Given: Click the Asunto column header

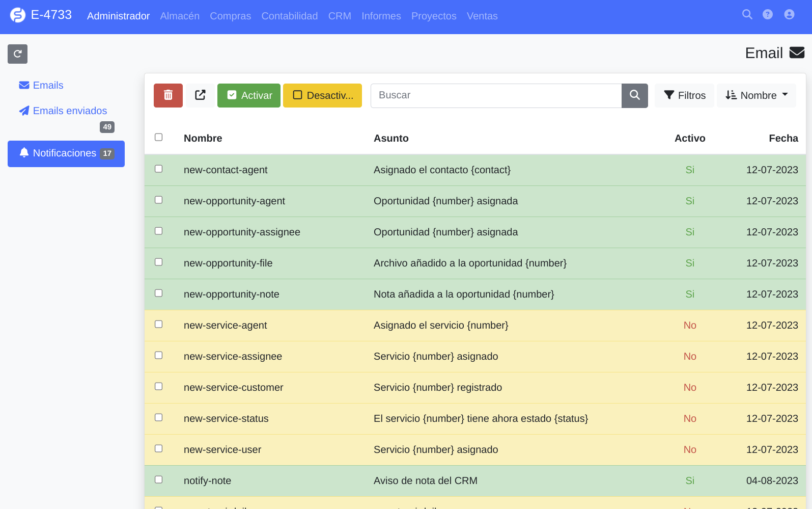Looking at the screenshot, I should click(391, 138).
